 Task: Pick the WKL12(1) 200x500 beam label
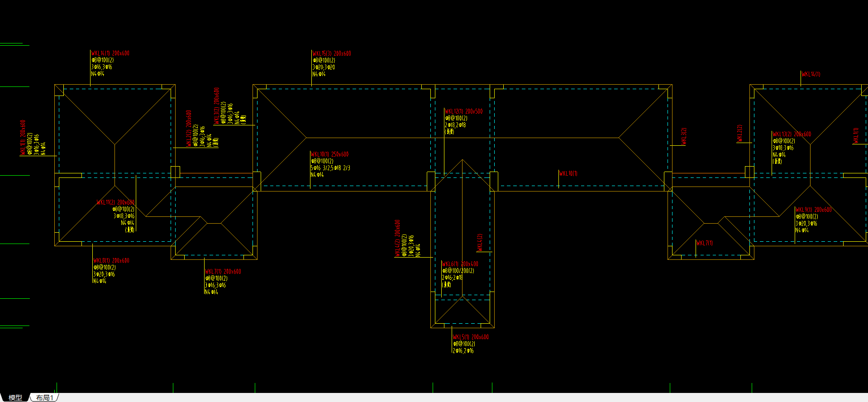[463, 111]
